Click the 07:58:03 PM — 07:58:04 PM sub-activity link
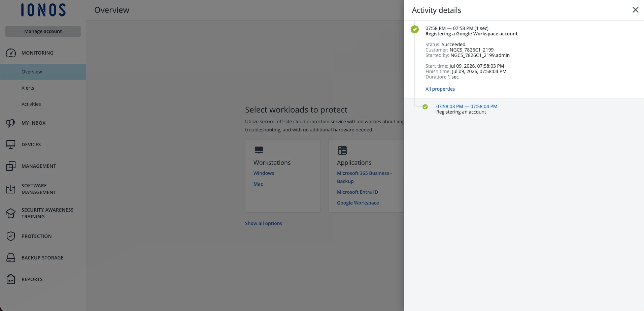 point(467,106)
